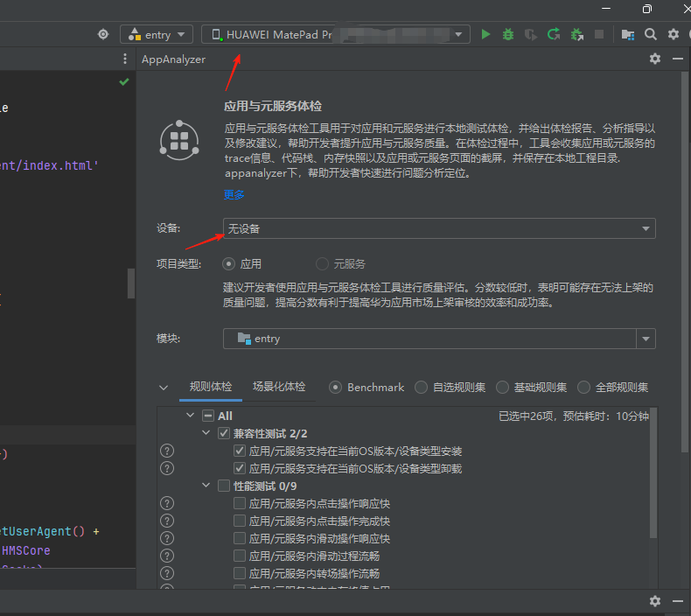Hide the AppAnalyzer panel
The image size is (691, 616).
678,59
